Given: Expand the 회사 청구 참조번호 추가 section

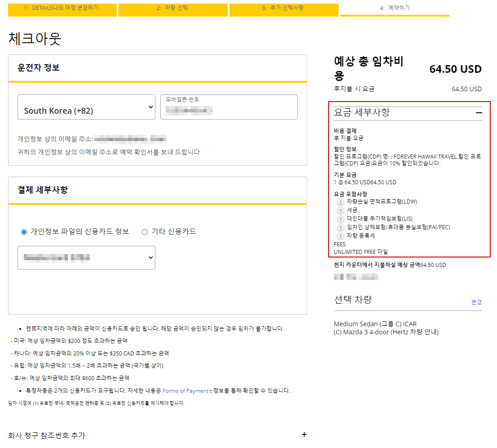Looking at the screenshot, I should click(304, 435).
